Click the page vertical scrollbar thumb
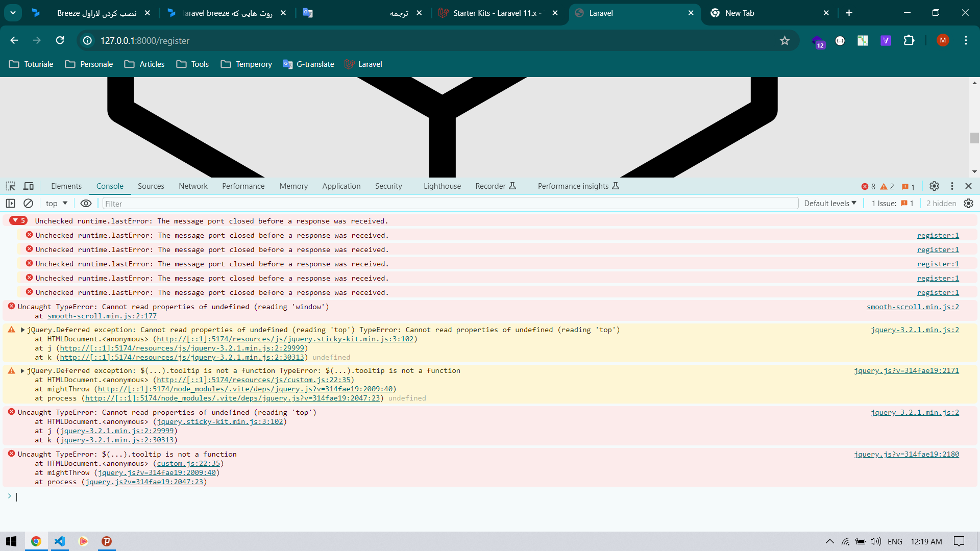980x551 pixels. coord(974,138)
